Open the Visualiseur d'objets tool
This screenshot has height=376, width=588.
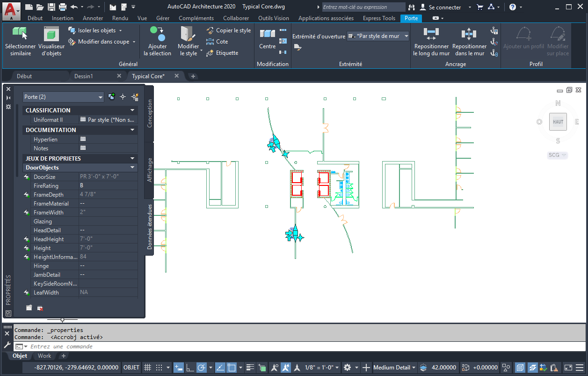click(51, 42)
